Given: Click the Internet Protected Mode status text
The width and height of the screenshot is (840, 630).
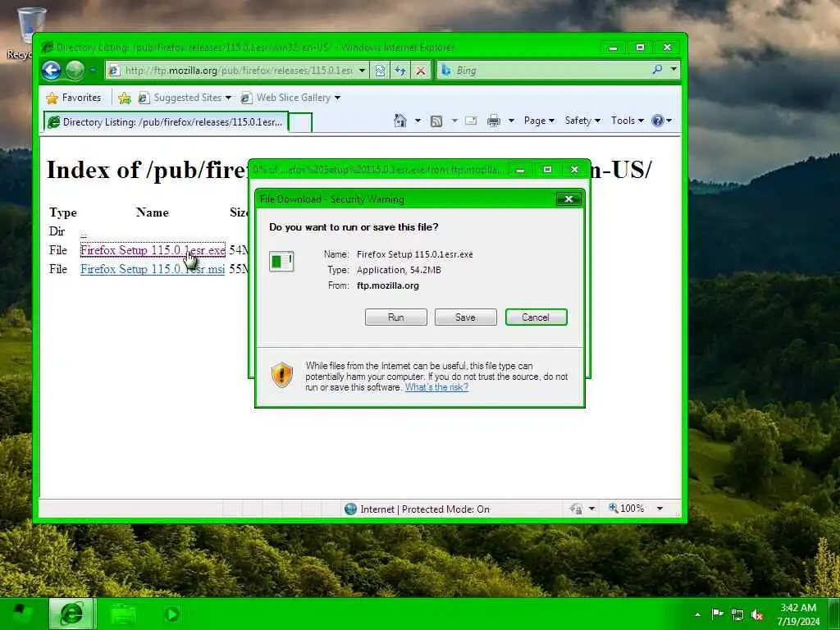Looking at the screenshot, I should coord(425,509).
